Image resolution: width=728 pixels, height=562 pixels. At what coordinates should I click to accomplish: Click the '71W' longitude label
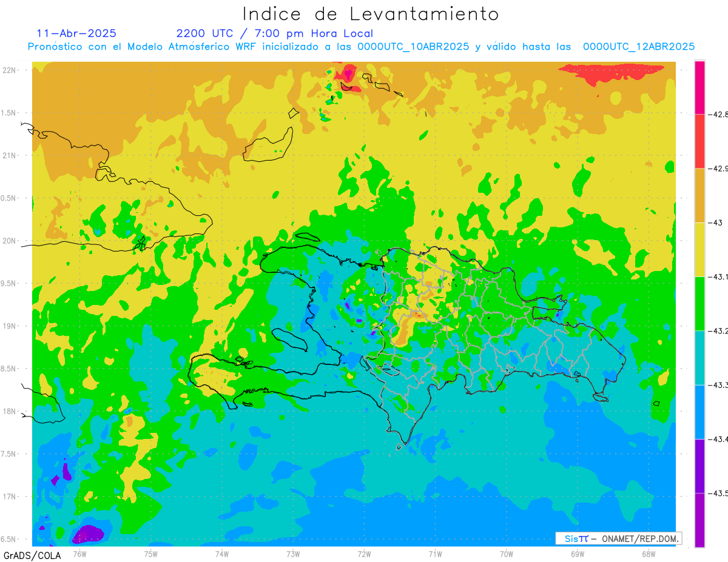[x=435, y=554]
